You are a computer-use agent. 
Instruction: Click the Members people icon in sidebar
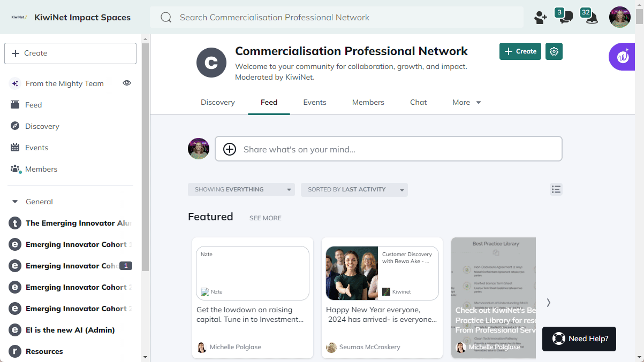point(16,169)
